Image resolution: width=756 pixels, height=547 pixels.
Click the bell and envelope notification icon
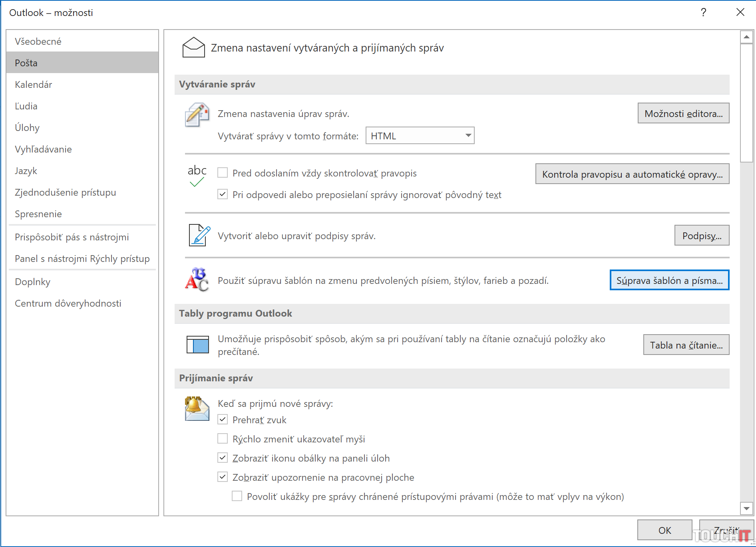(197, 408)
